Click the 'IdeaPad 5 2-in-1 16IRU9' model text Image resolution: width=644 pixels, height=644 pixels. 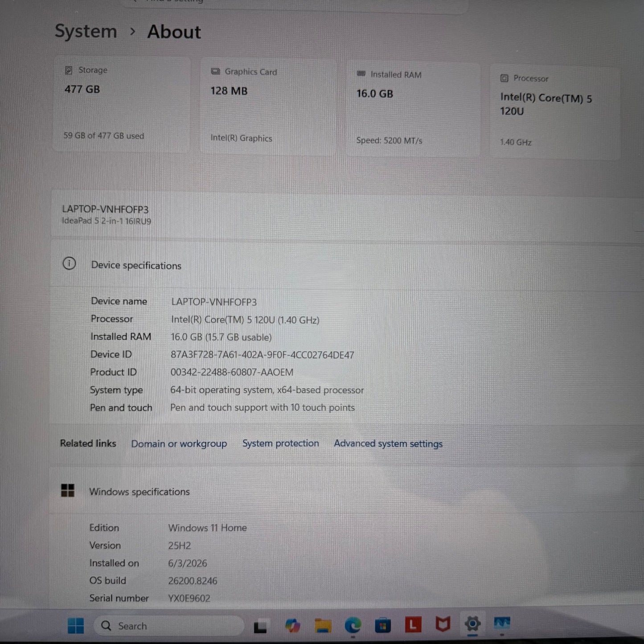(x=107, y=221)
